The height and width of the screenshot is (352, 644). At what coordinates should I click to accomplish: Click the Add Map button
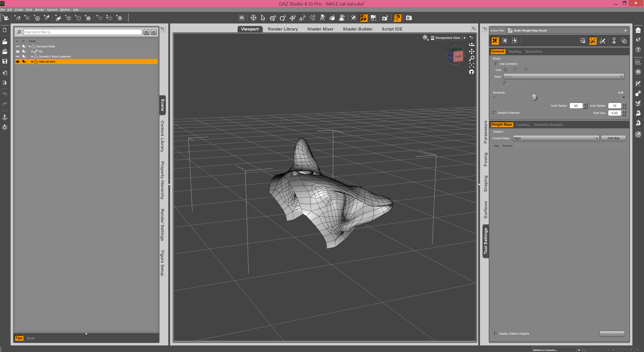[x=613, y=138]
